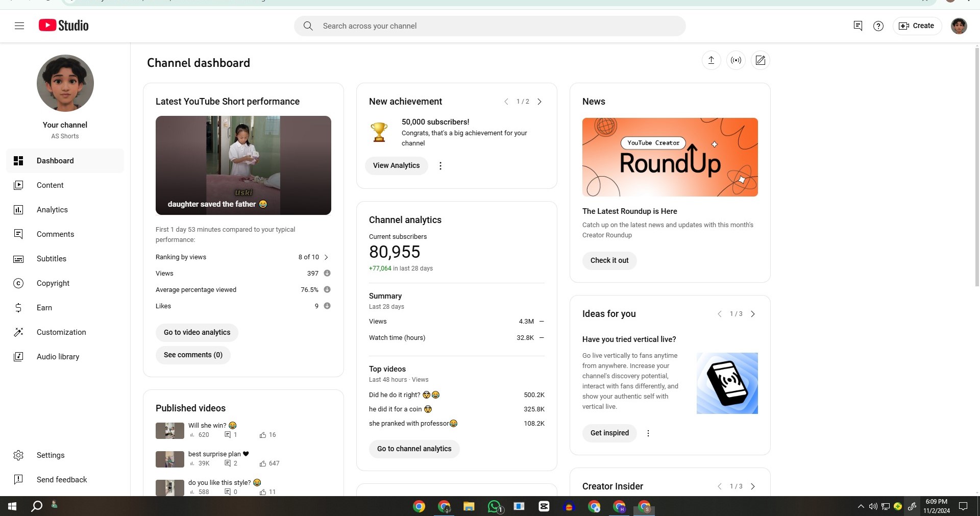Image resolution: width=980 pixels, height=516 pixels.
Task: Open the top video 'Did he do it right?'
Action: [x=404, y=395]
